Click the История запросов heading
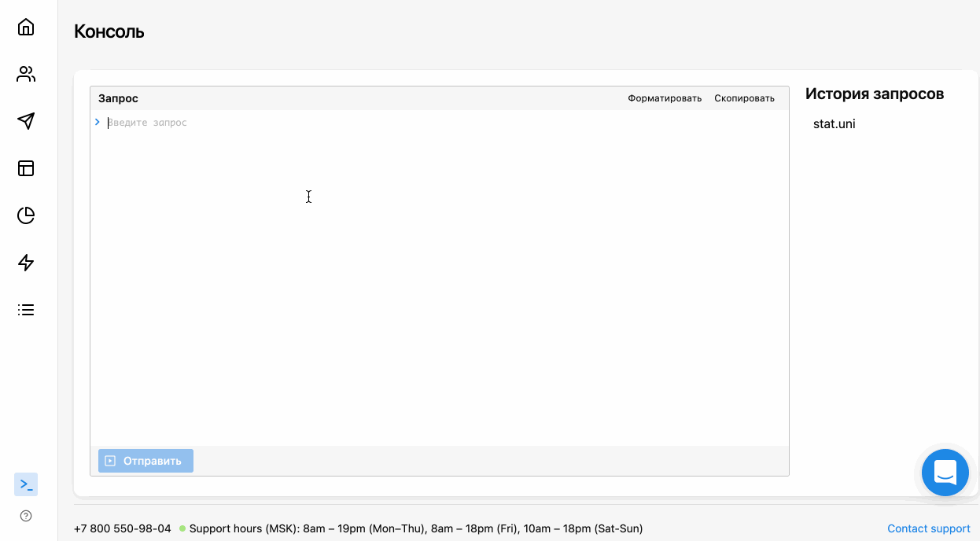Viewport: 980px width, 541px height. click(874, 93)
